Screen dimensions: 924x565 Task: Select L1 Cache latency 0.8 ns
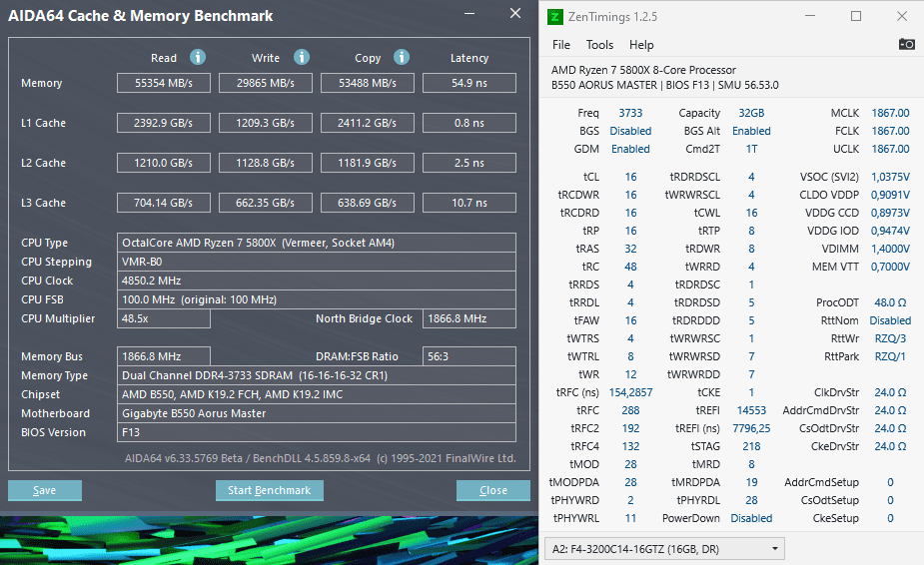point(469,123)
